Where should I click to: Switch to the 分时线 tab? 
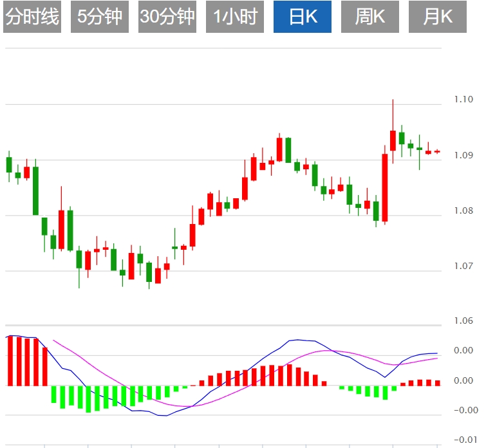(x=32, y=17)
